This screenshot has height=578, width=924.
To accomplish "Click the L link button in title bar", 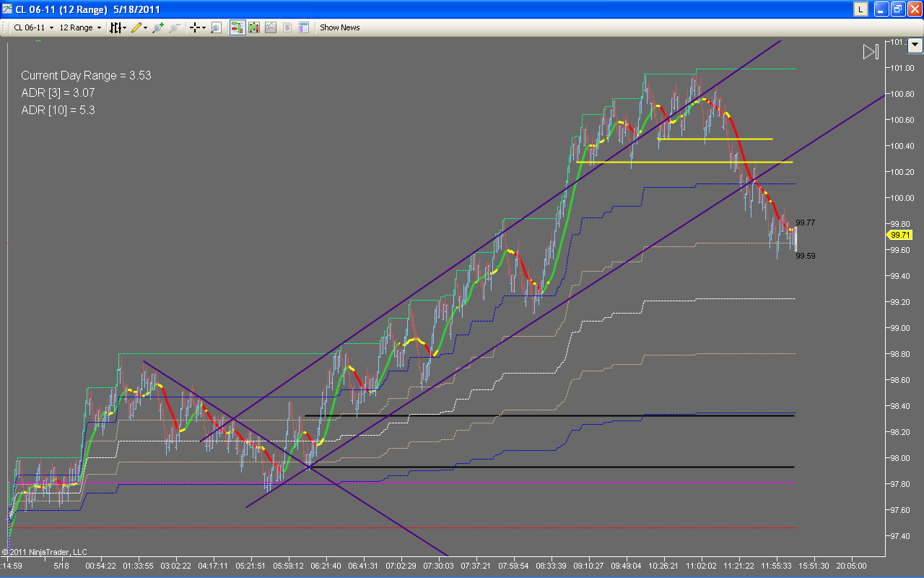I will [x=860, y=9].
